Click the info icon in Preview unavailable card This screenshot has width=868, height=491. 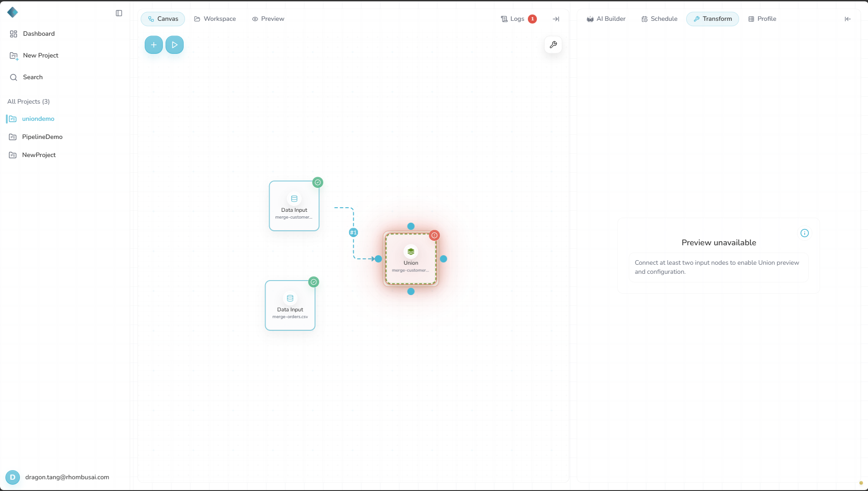tap(804, 233)
